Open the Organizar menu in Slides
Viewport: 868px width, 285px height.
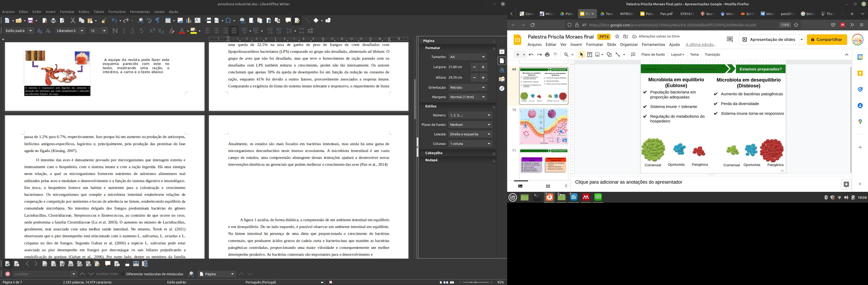[629, 45]
